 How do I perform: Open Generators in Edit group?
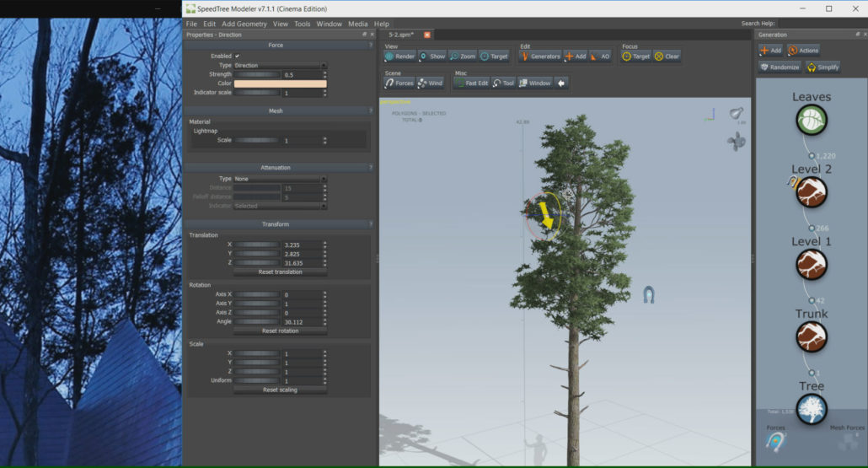[540, 56]
